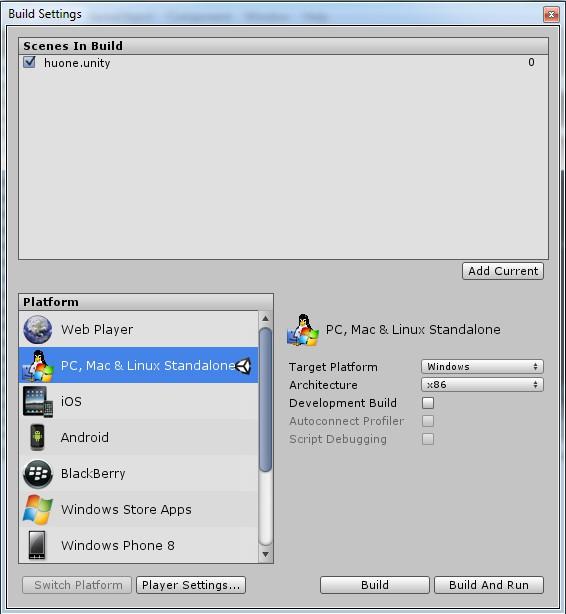Click the BlackBerry logo icon
Viewport: 566px width, 614px height.
(x=38, y=473)
